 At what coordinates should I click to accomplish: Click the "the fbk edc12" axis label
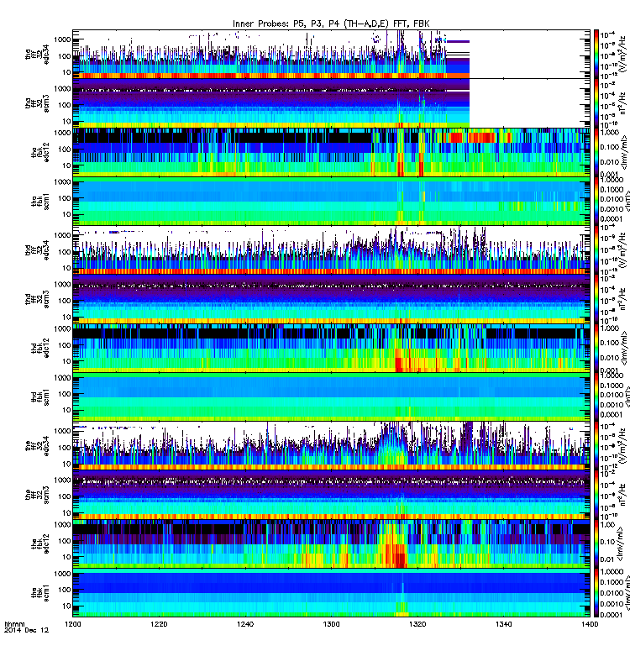[40, 544]
